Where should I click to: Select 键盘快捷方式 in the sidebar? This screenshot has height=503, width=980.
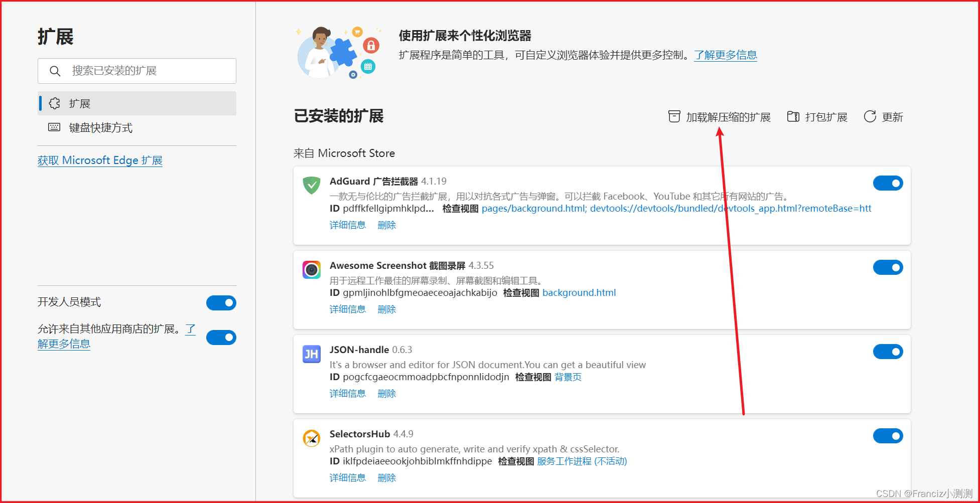click(x=100, y=127)
